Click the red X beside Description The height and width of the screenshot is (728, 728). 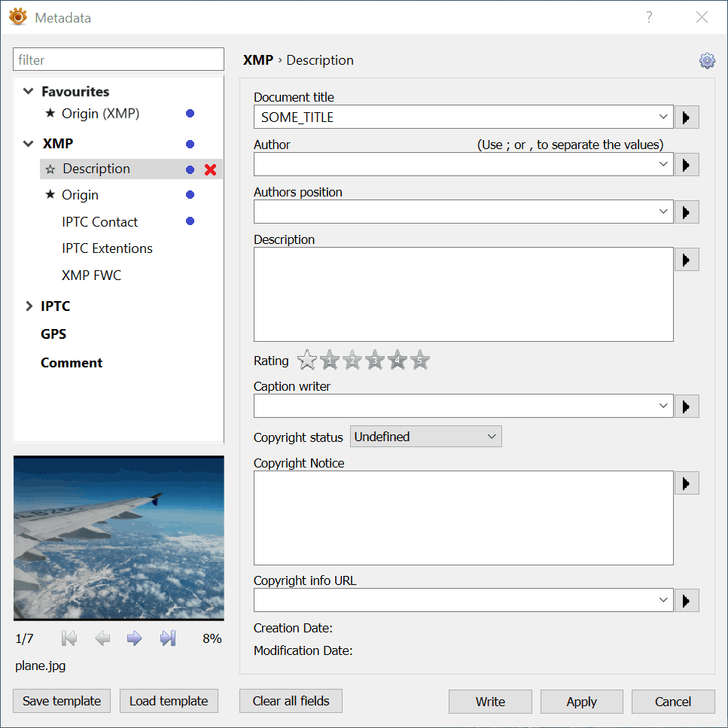click(x=210, y=169)
